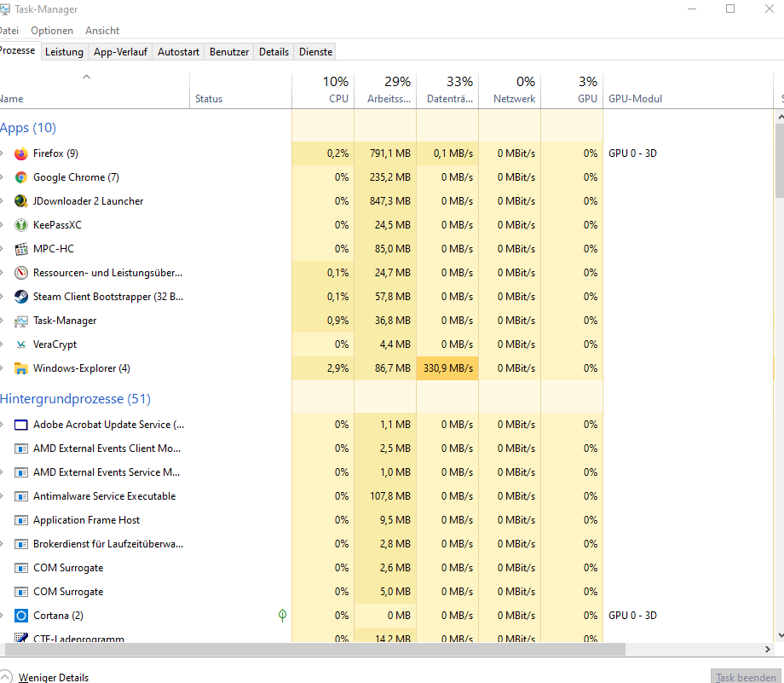Expand the Google Chrome (7) process group

click(x=2, y=177)
